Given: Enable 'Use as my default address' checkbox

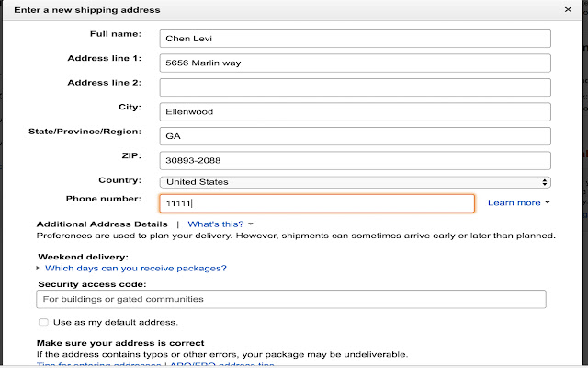Looking at the screenshot, I should coord(43,322).
